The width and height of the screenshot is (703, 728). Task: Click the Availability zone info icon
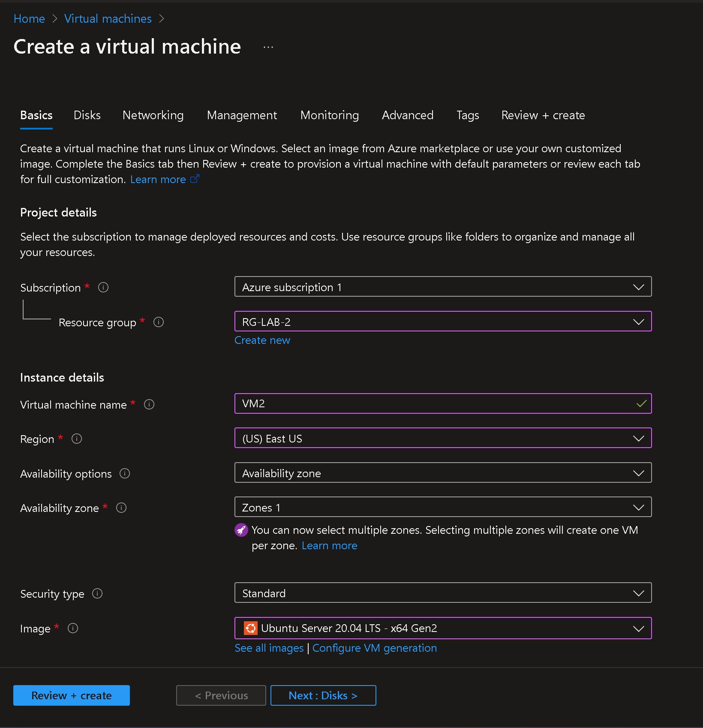pos(121,508)
